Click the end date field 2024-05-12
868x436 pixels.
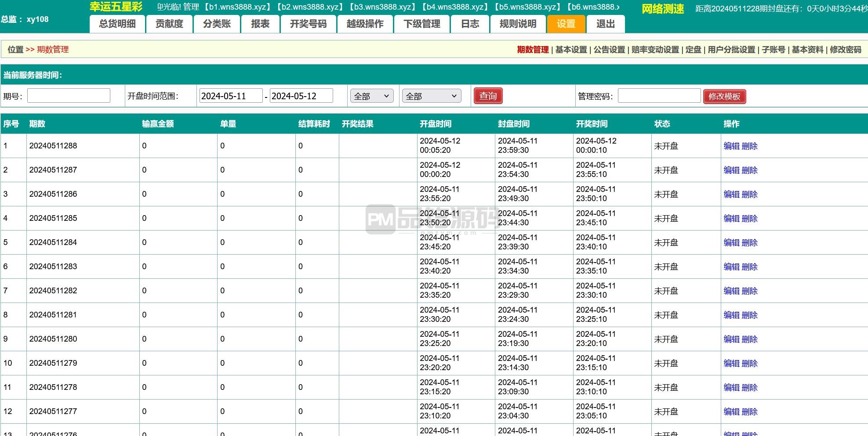coord(301,96)
